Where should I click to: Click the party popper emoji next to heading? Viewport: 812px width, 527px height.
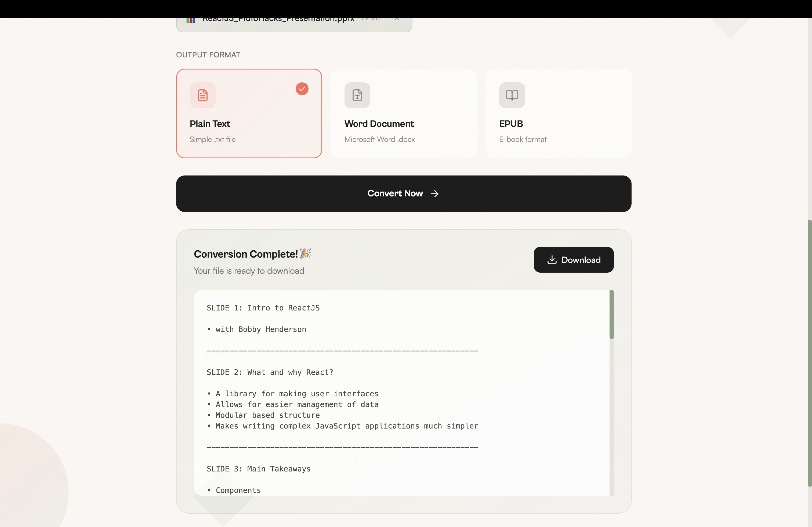[x=305, y=254]
